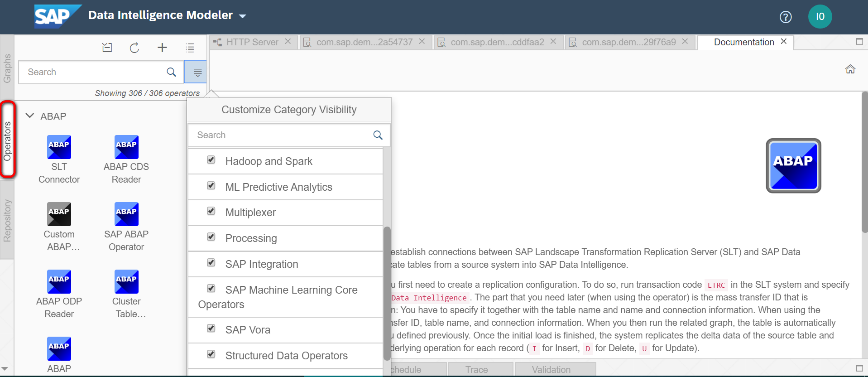Collapse the ABAP category
The image size is (868, 377).
30,116
